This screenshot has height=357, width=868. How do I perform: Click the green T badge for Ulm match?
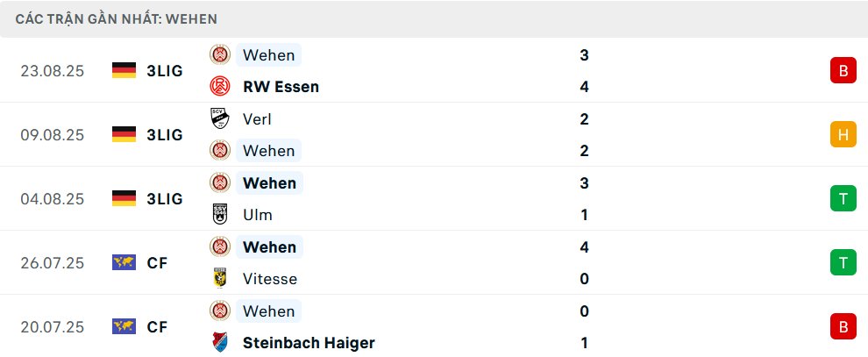pyautogui.click(x=843, y=198)
